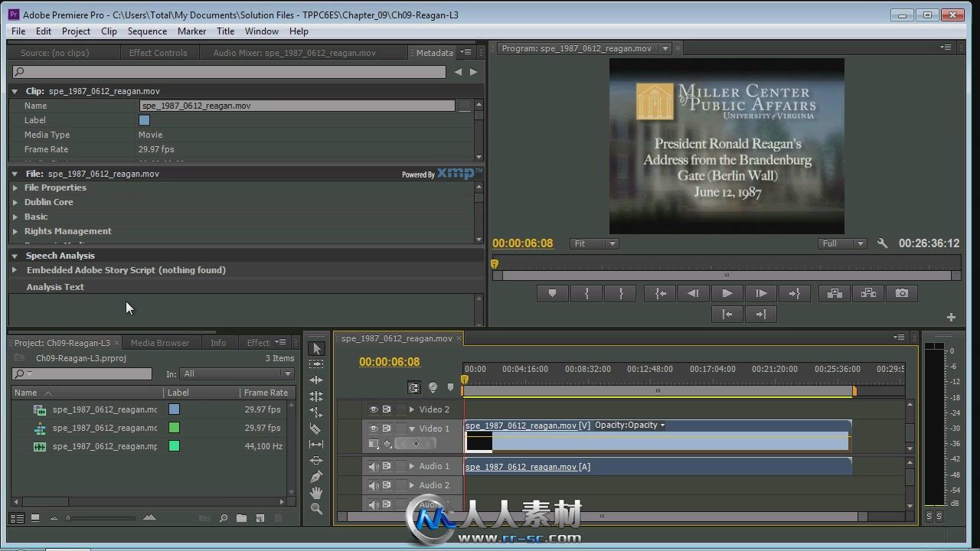
Task: Select the Slip tool
Action: [316, 445]
